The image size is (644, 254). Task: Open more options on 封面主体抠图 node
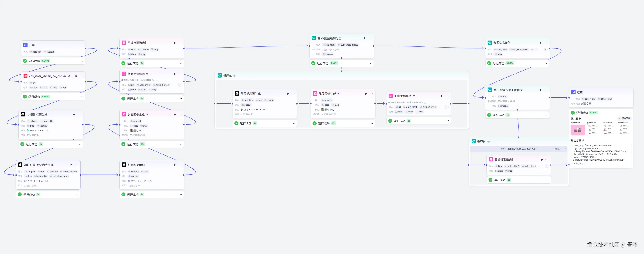[180, 74]
